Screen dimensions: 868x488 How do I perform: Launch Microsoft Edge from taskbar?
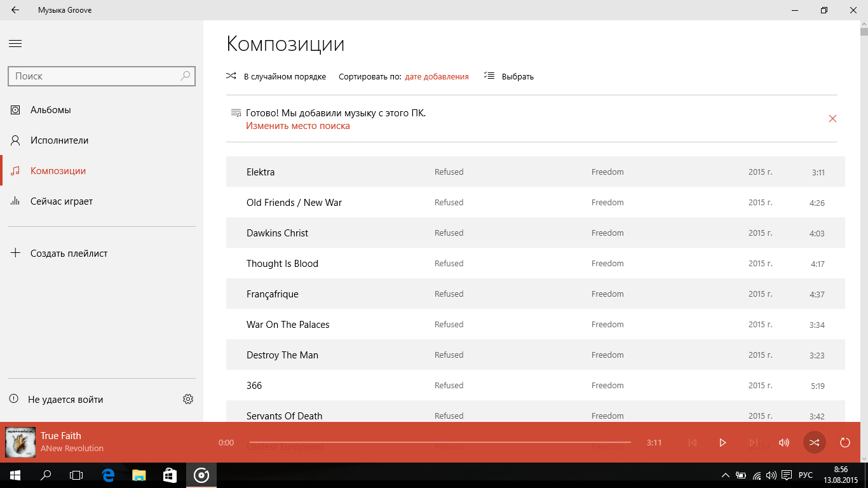coord(109,475)
